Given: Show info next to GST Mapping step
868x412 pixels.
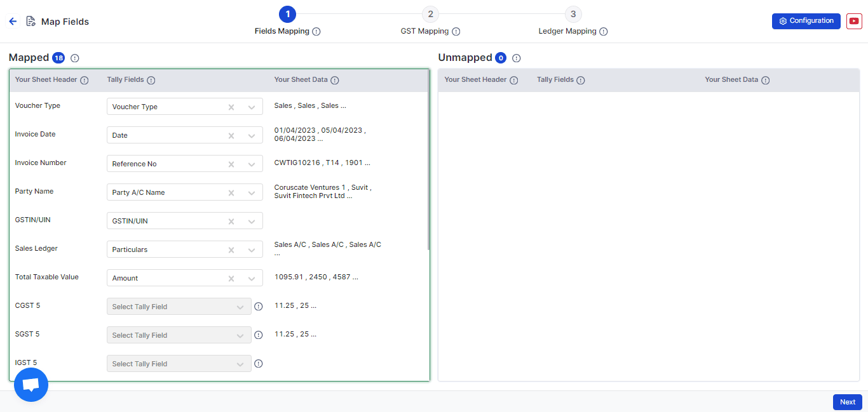Looking at the screenshot, I should pyautogui.click(x=456, y=31).
